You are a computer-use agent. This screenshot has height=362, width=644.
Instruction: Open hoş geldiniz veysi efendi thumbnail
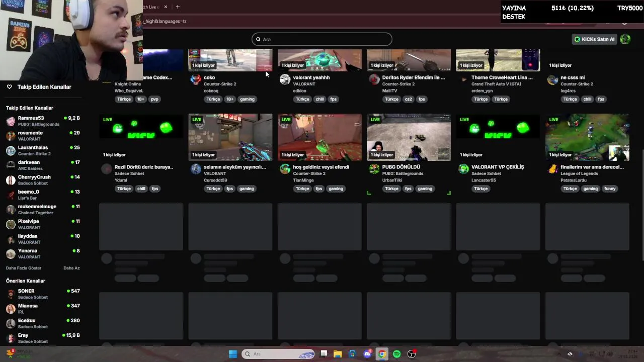[319, 137]
